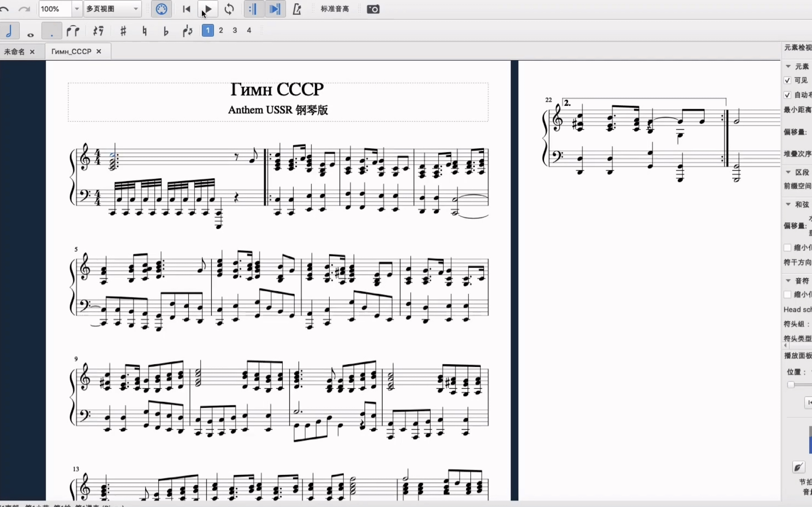Screen dimensions: 812x507
Task: Click the camera image capture icon
Action: [373, 9]
